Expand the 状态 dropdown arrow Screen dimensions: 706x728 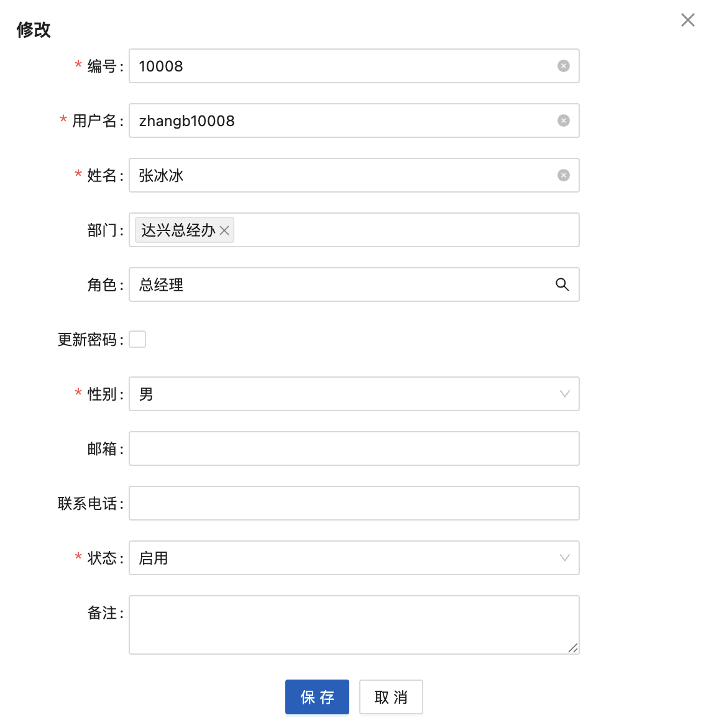(564, 558)
